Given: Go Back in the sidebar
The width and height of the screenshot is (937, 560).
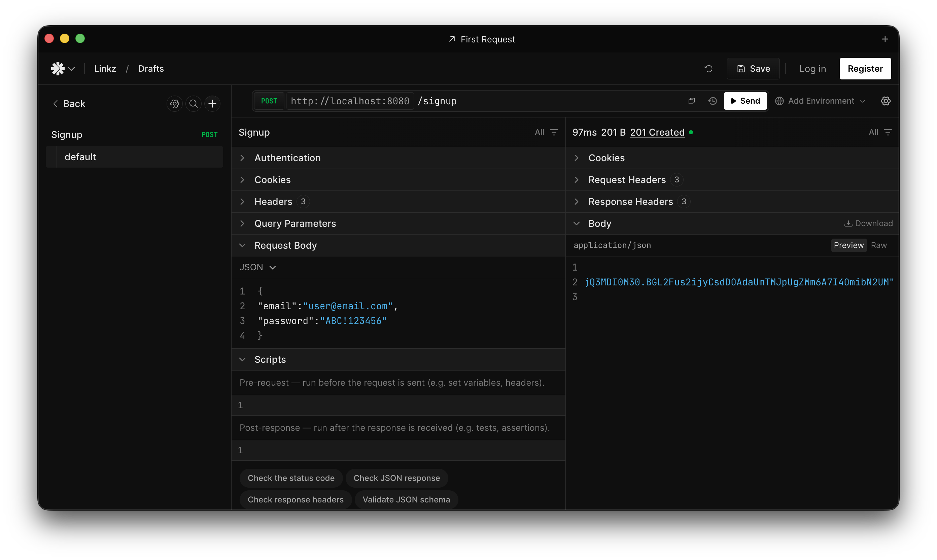Looking at the screenshot, I should tap(69, 104).
